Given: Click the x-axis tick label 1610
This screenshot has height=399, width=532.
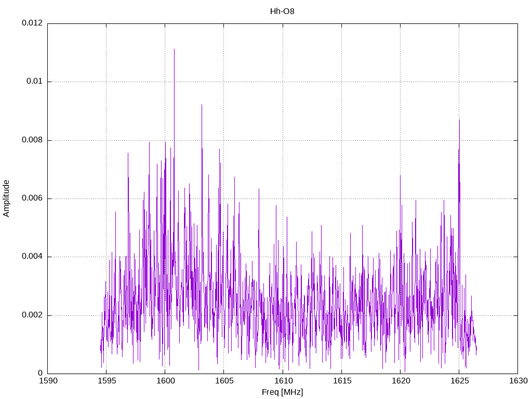Looking at the screenshot, I should tap(283, 381).
